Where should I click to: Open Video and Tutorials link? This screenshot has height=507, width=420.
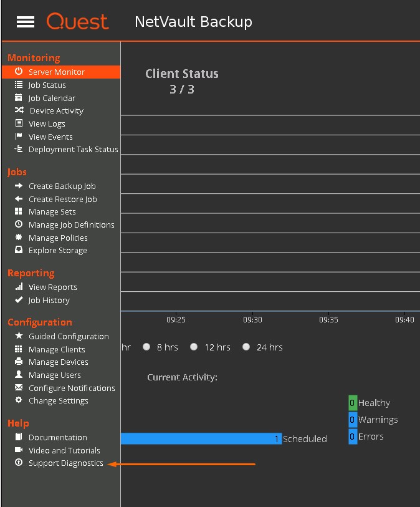pos(64,450)
